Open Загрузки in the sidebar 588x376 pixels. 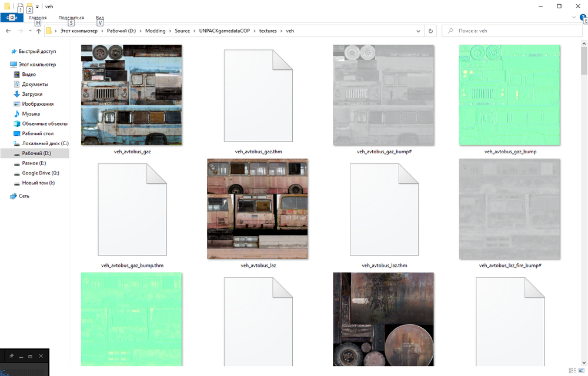coord(32,94)
